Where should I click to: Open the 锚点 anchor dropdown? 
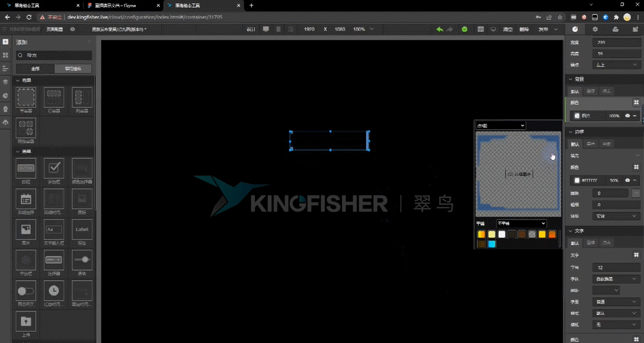tap(616, 65)
